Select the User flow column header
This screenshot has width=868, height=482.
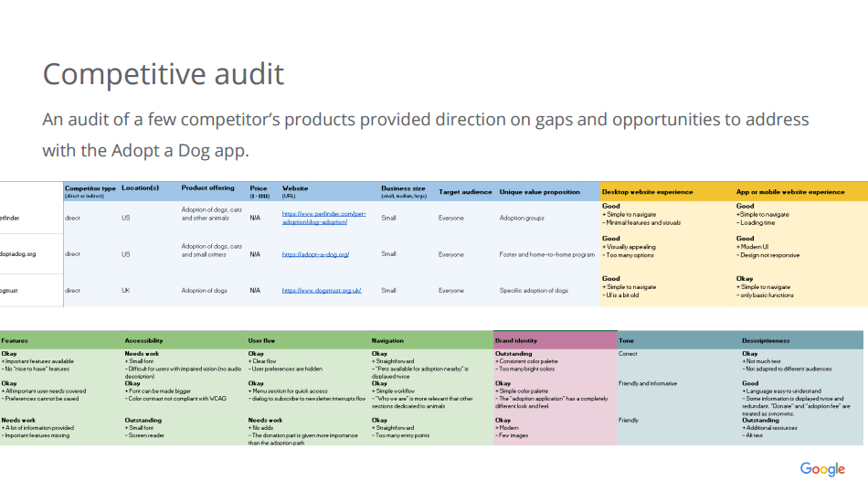click(x=264, y=340)
